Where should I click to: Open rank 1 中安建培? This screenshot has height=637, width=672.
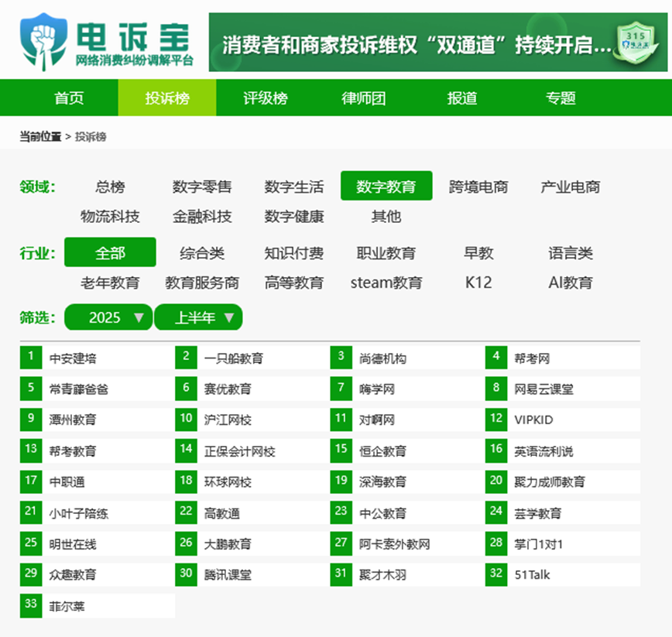98,358
